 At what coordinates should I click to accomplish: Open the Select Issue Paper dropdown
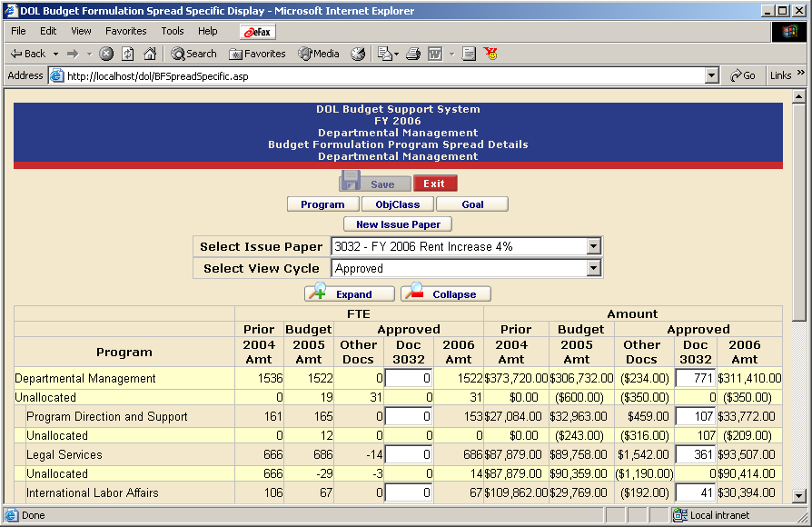coord(593,246)
